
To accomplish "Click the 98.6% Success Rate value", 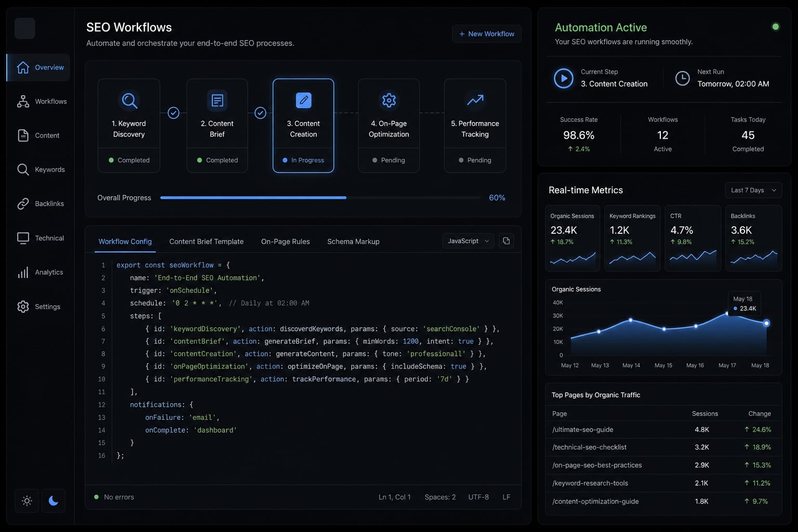I will tap(579, 135).
